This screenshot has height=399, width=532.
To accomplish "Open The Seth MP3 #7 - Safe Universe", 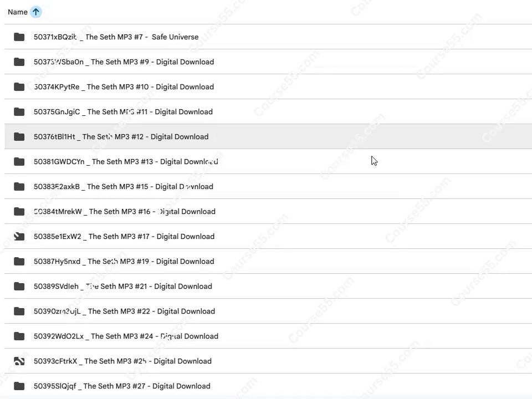I will tap(116, 37).
